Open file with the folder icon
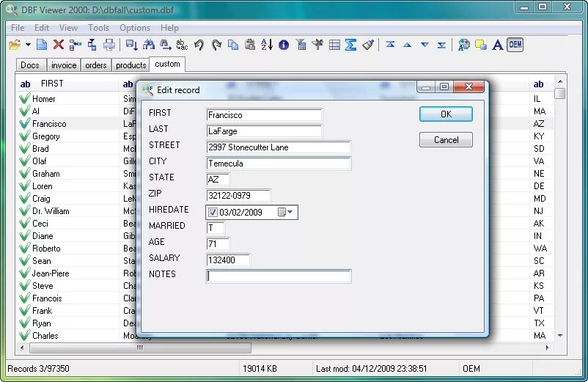The image size is (588, 382). (15, 45)
